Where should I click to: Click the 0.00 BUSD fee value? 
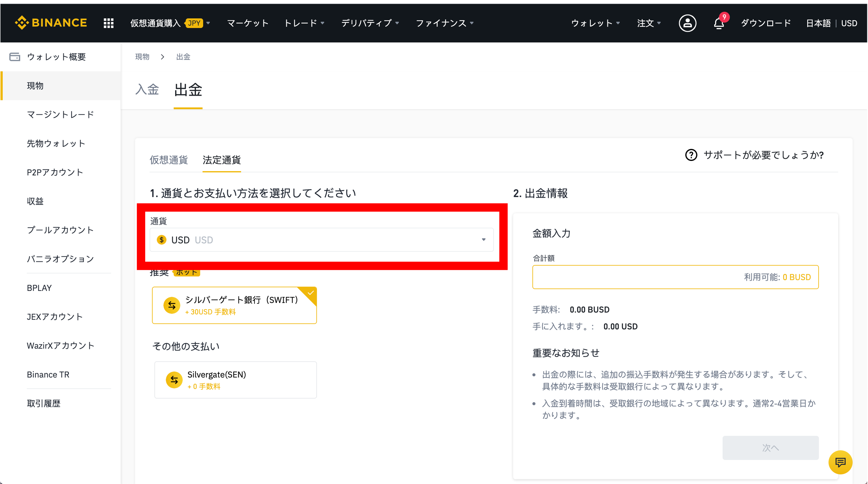tap(589, 309)
